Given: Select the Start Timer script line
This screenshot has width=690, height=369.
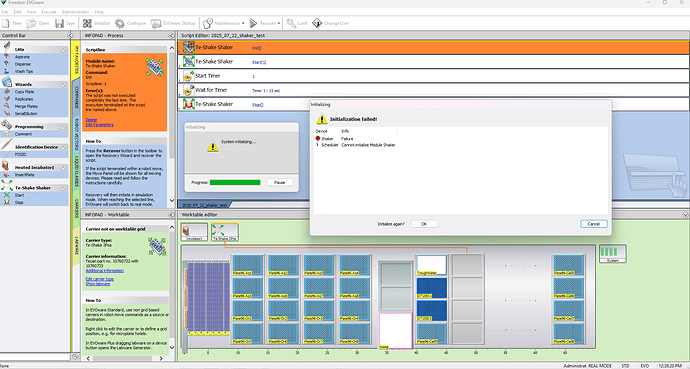Looking at the screenshot, I should 433,76.
